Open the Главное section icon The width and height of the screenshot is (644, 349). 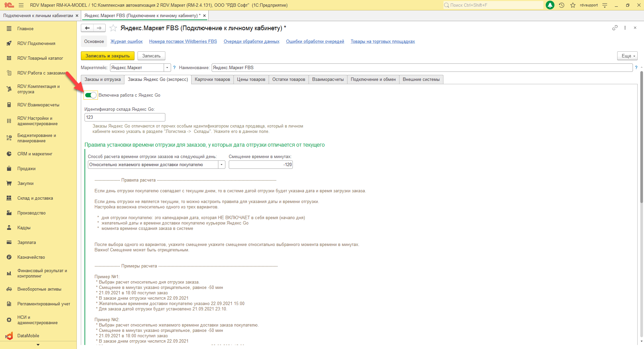click(x=9, y=29)
